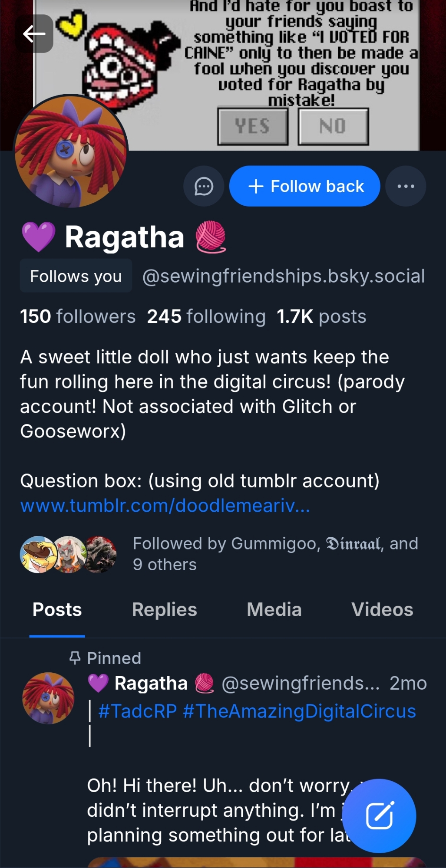446x868 pixels.
Task: Tap the compose new post button
Action: [380, 816]
